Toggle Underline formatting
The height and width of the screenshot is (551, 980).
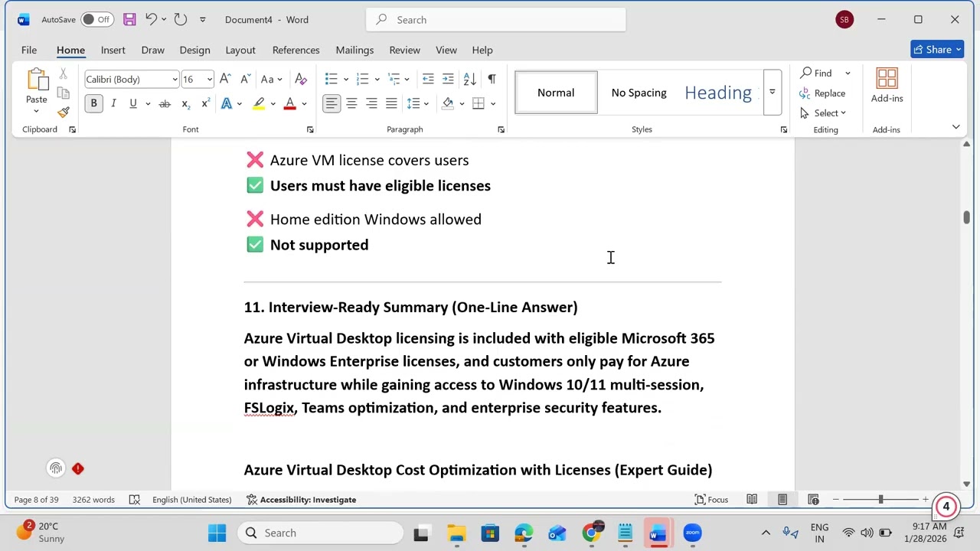point(133,103)
